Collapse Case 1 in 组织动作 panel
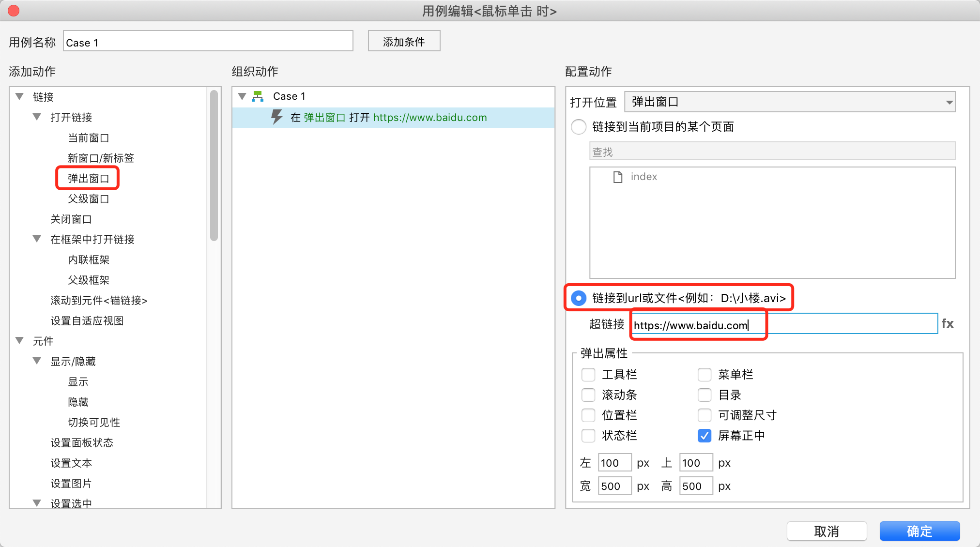Image resolution: width=980 pixels, height=547 pixels. coord(243,96)
